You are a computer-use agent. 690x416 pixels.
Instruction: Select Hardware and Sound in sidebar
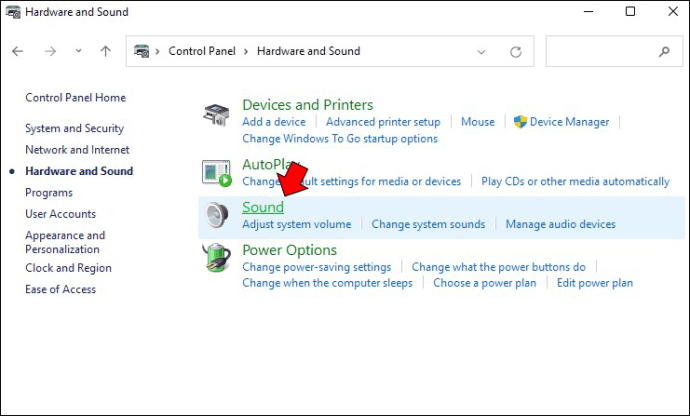(79, 171)
